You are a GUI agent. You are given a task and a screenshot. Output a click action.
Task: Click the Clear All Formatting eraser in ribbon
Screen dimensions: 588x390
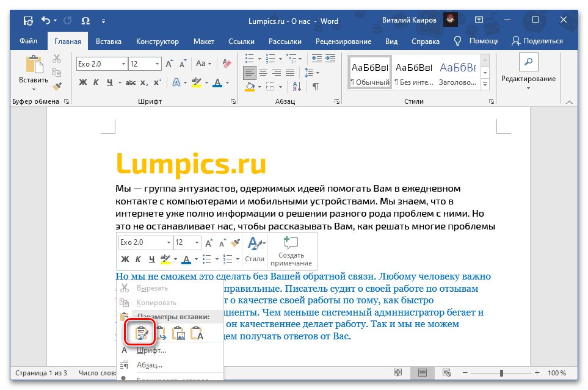tap(227, 63)
